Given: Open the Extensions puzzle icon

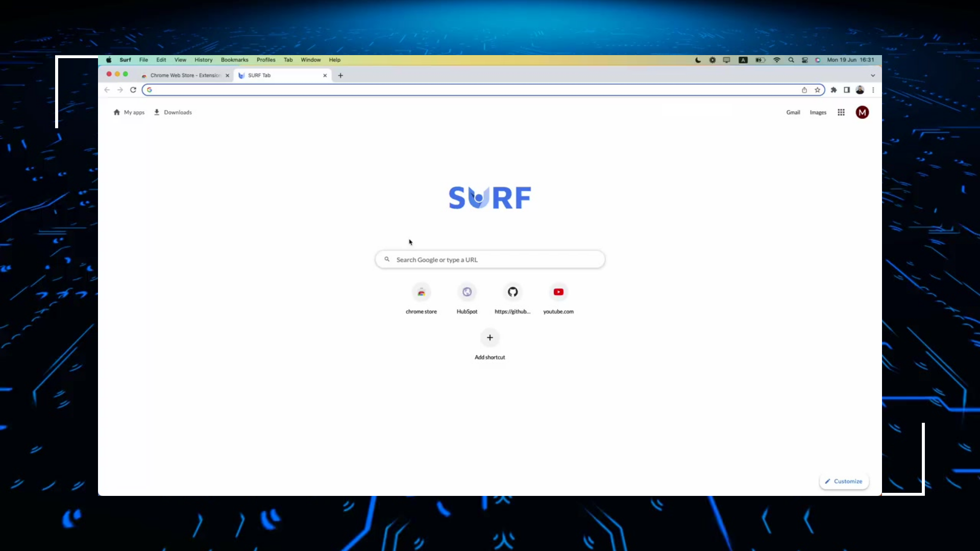Looking at the screenshot, I should click(834, 90).
